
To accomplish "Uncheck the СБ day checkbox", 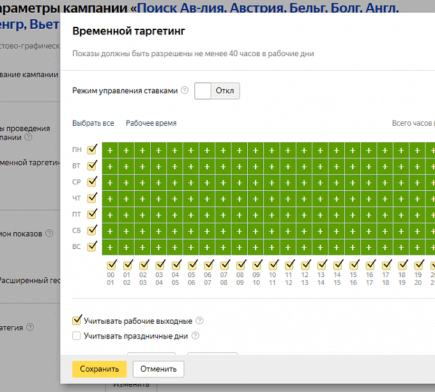I will (x=92, y=230).
